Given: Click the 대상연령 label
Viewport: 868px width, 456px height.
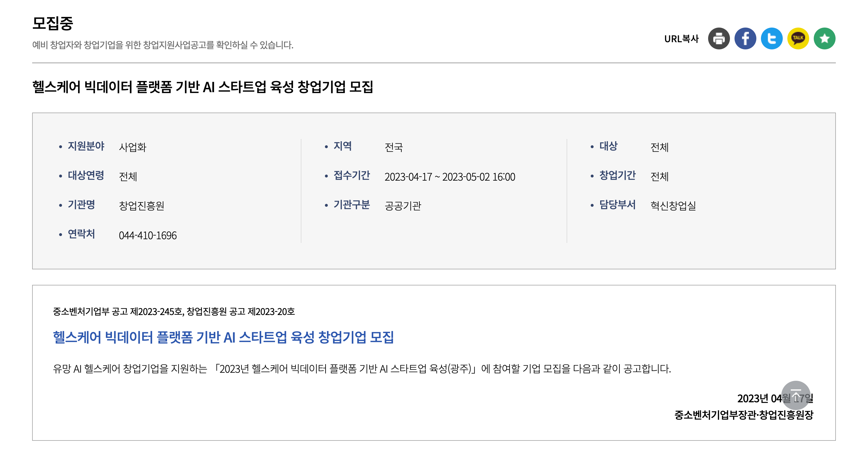Looking at the screenshot, I should 86,175.
